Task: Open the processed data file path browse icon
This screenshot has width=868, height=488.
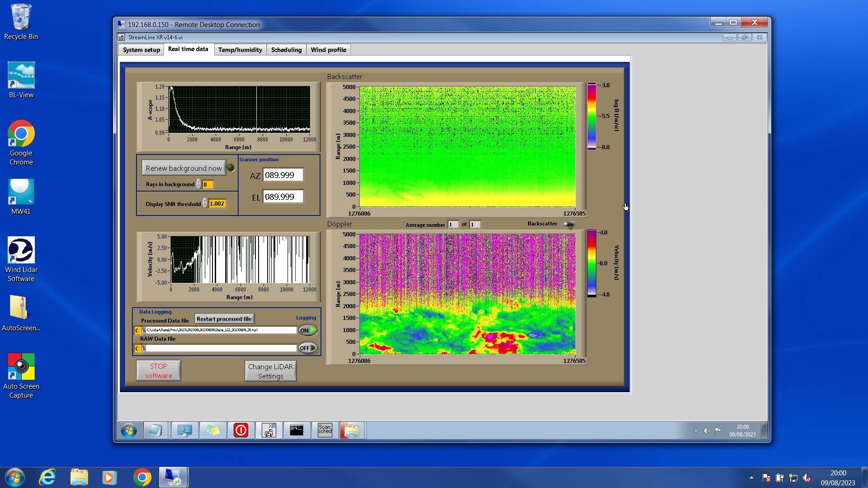Action: pos(144,330)
